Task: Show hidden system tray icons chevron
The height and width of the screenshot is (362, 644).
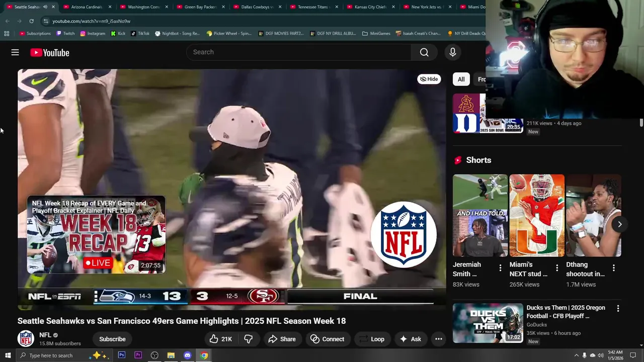Action: pos(576,355)
